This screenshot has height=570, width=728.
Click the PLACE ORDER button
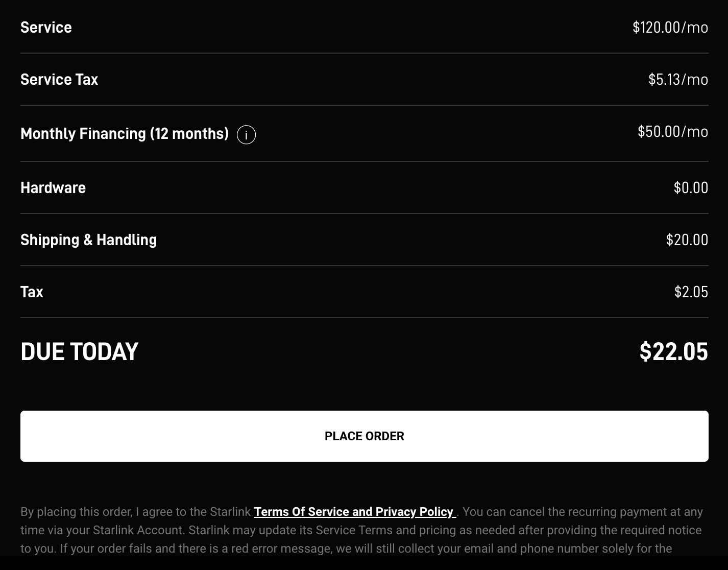pos(365,436)
